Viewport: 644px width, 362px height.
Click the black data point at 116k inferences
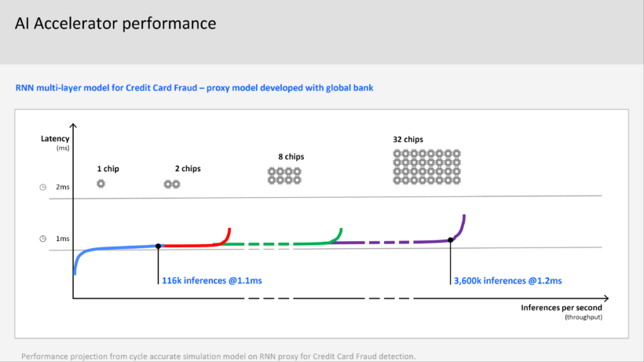pyautogui.click(x=158, y=247)
